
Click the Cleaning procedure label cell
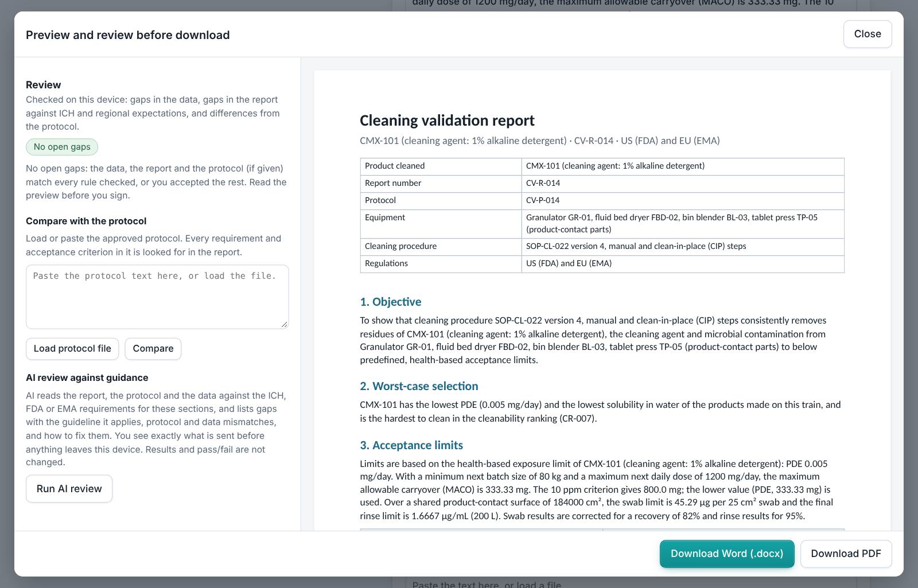441,247
